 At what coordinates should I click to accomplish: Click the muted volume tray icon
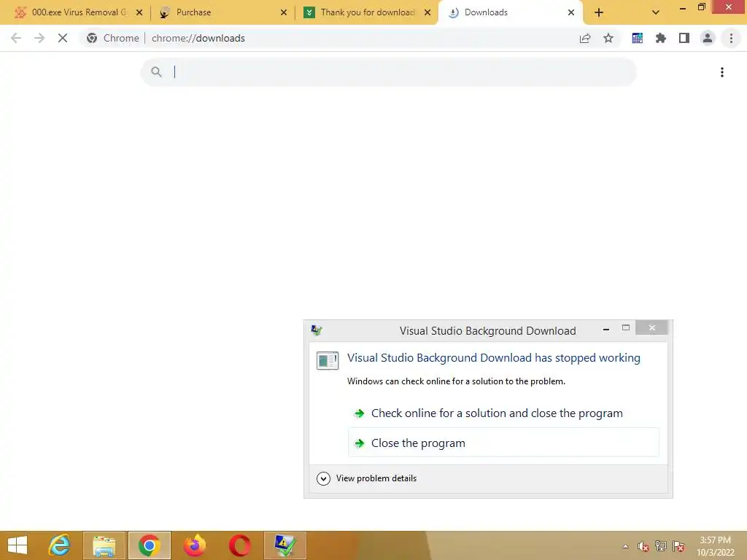tap(643, 546)
